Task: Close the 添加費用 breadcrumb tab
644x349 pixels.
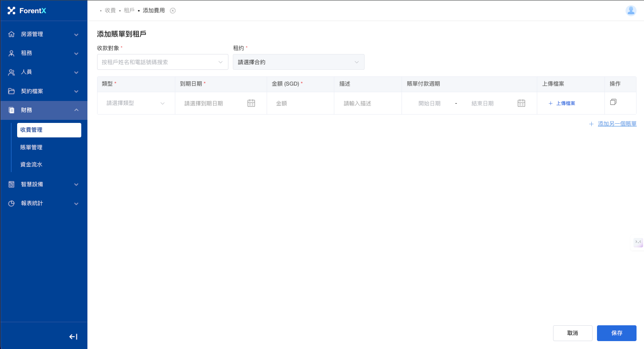Action: (x=173, y=11)
